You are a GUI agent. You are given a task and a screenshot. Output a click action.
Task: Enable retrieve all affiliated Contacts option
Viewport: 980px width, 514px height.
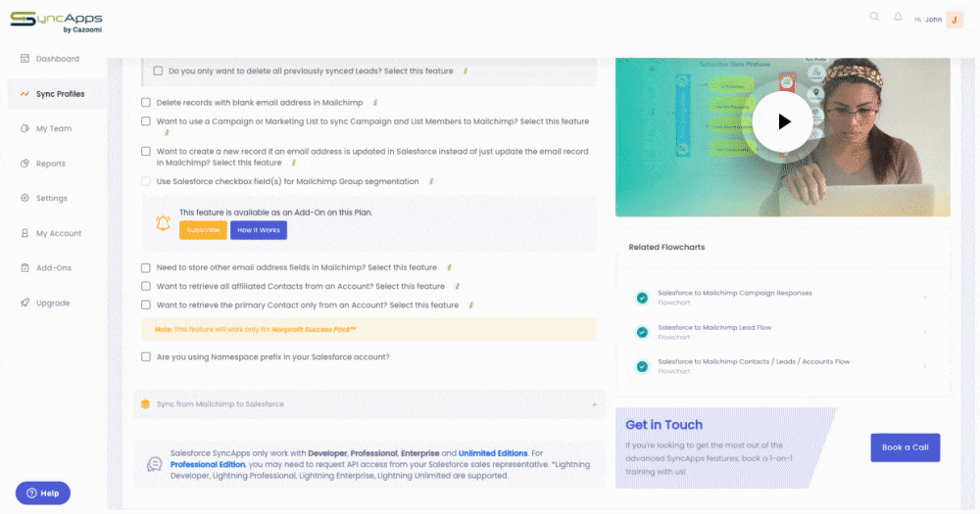pyautogui.click(x=146, y=286)
